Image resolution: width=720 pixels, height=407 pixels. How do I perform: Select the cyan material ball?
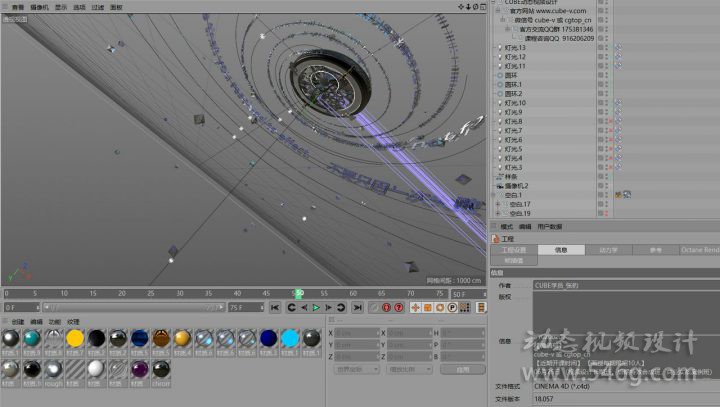pyautogui.click(x=290, y=339)
